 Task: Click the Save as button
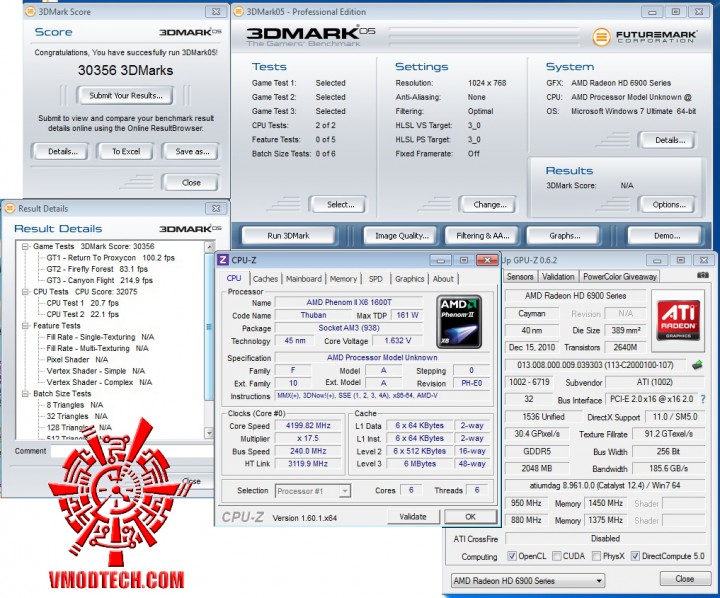point(192,152)
